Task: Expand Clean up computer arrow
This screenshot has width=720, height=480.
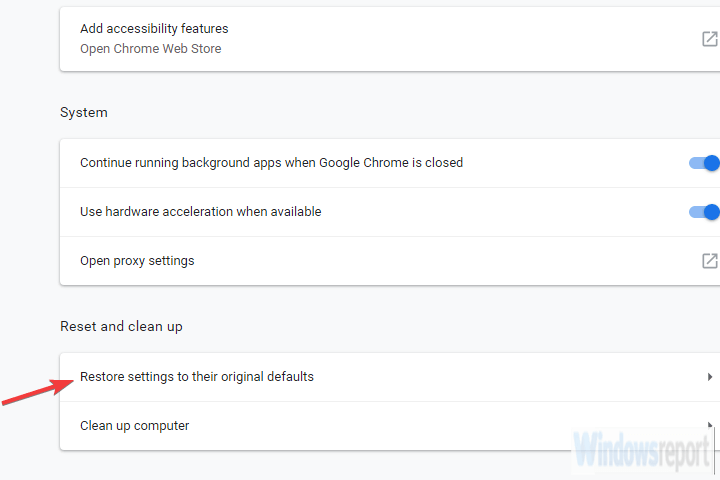Action: (710, 426)
